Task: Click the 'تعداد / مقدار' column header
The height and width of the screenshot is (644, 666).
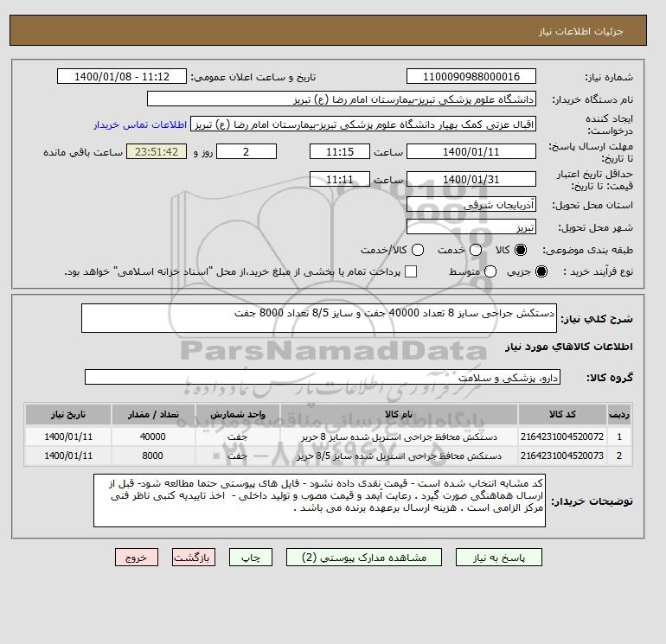Action: [x=153, y=414]
